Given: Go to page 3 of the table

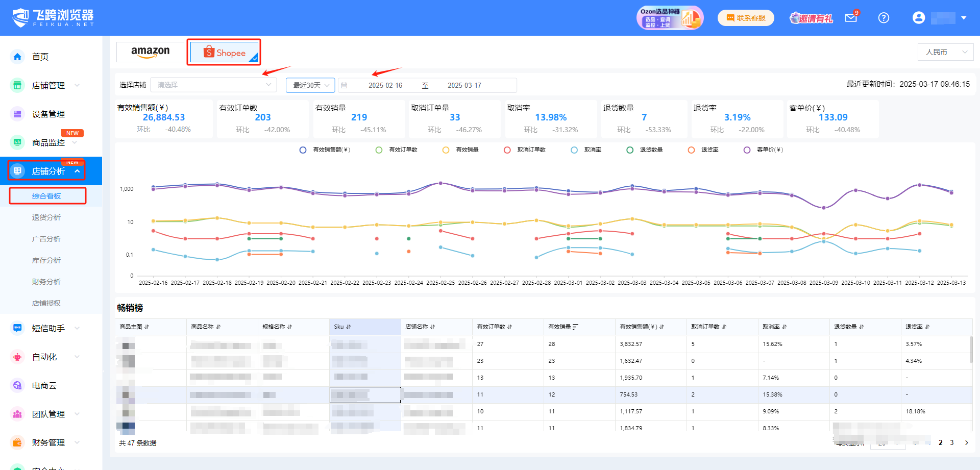Looking at the screenshot, I should click(951, 442).
